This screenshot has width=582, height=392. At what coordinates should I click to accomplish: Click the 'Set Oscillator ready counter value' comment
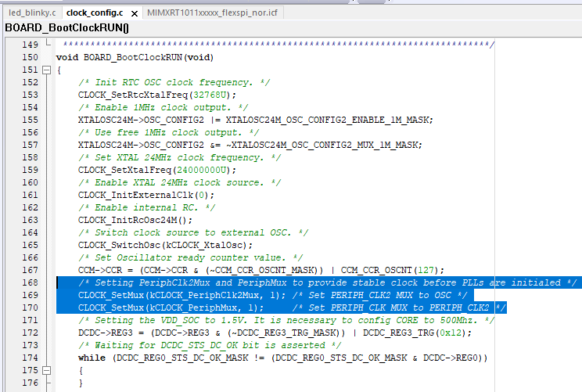click(x=190, y=257)
